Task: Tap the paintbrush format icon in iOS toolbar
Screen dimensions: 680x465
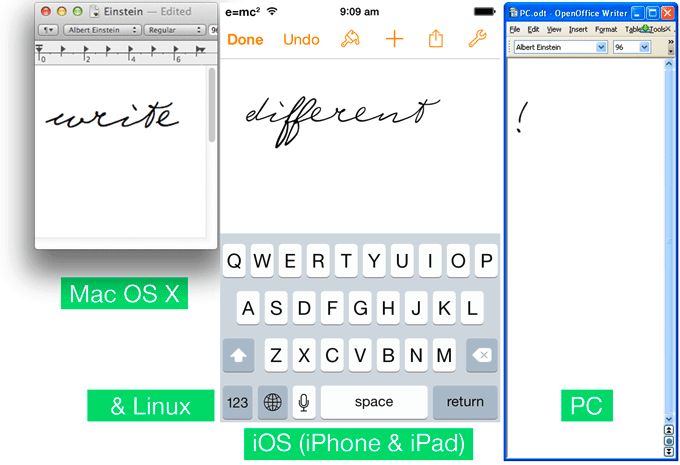Action: (350, 39)
